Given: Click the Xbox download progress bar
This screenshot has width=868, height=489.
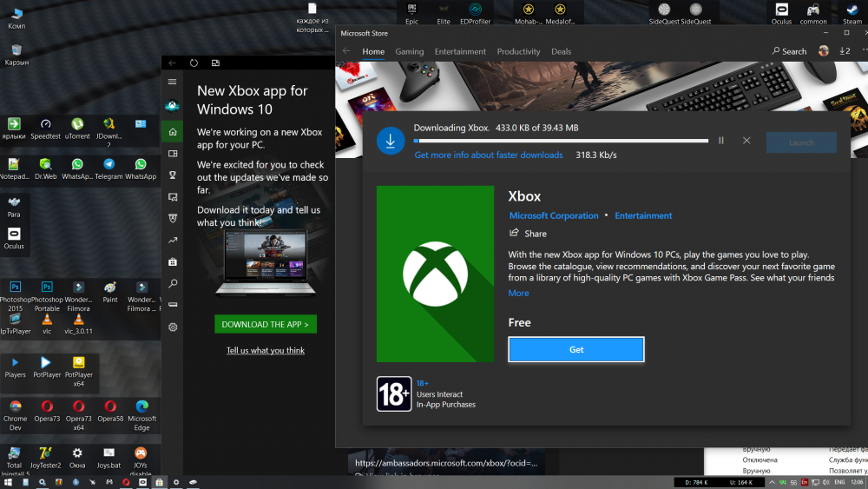Looking at the screenshot, I should coord(561,141).
